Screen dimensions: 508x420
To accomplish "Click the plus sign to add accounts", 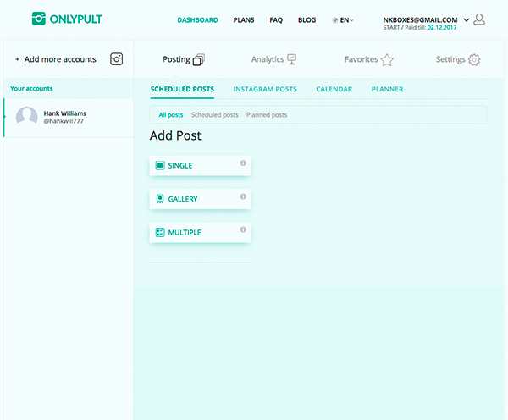I will click(17, 59).
